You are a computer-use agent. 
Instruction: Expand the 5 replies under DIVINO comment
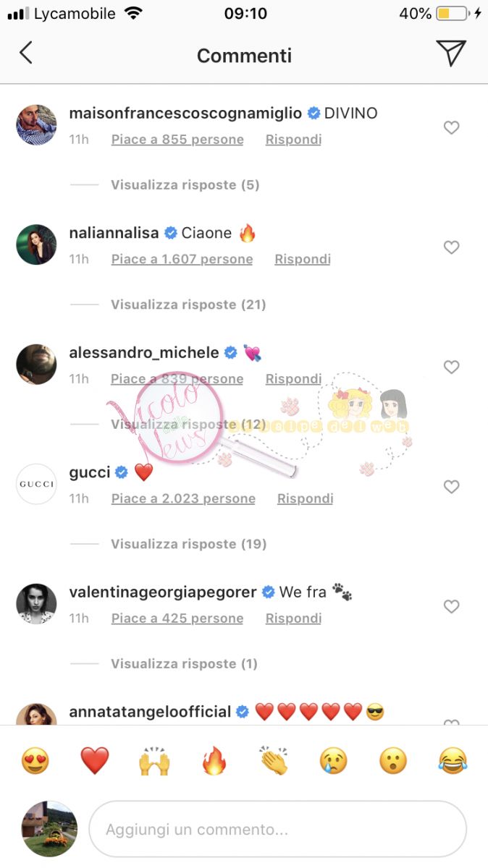pyautogui.click(x=185, y=185)
